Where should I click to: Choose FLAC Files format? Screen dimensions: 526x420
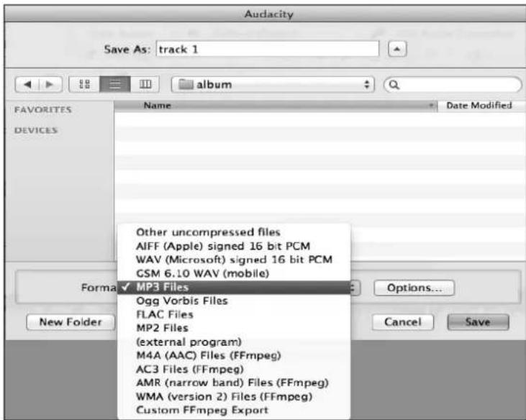pyautogui.click(x=234, y=314)
